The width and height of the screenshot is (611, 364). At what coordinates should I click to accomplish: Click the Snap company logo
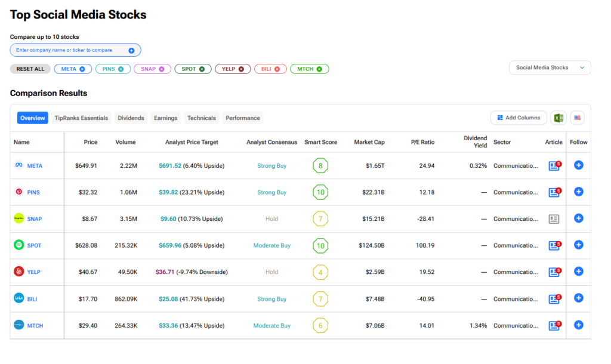[x=18, y=218]
